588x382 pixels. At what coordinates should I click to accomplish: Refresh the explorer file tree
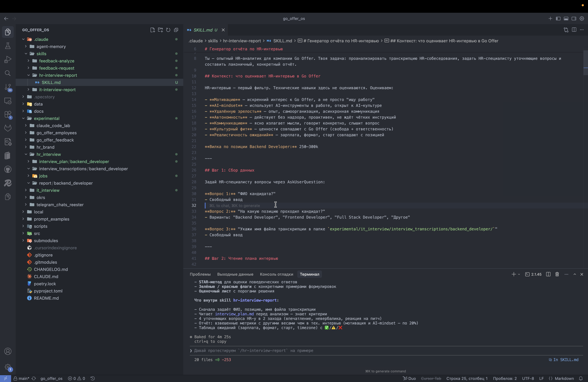coord(168,30)
